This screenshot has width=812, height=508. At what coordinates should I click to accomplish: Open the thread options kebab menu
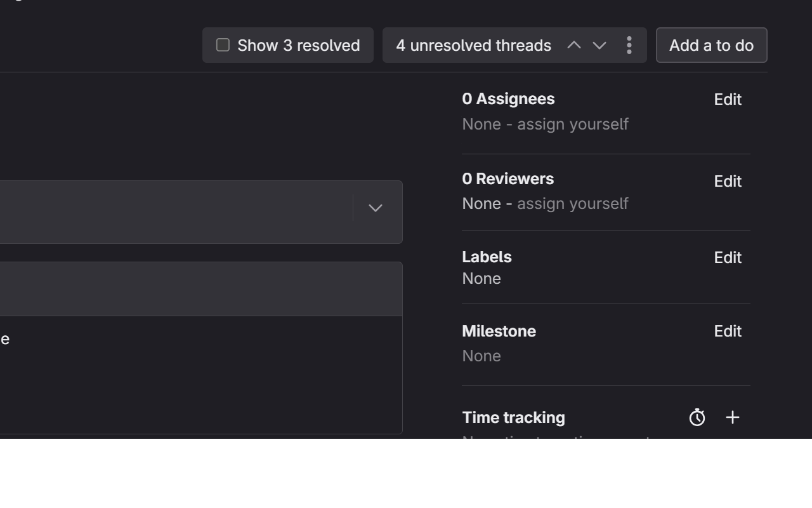pos(629,45)
